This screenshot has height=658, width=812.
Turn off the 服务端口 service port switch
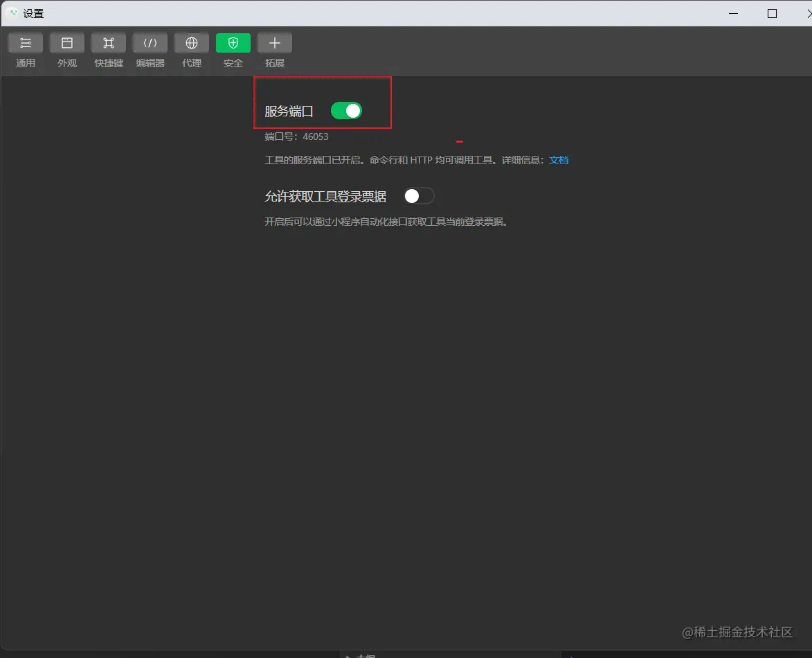pos(346,110)
